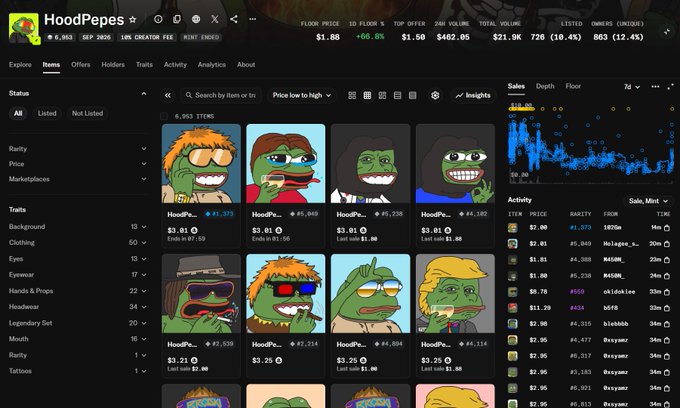Open the collection info circle icon
Viewport: 680px width, 408px height.
tap(158, 19)
